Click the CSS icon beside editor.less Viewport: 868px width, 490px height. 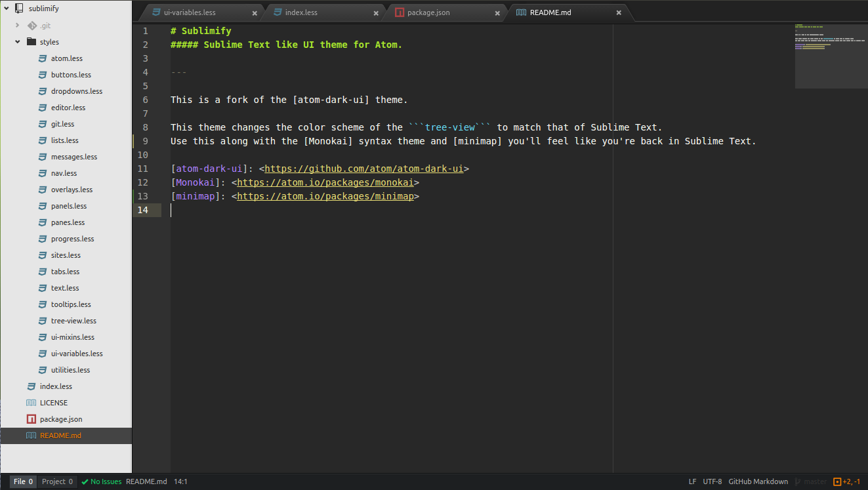42,108
